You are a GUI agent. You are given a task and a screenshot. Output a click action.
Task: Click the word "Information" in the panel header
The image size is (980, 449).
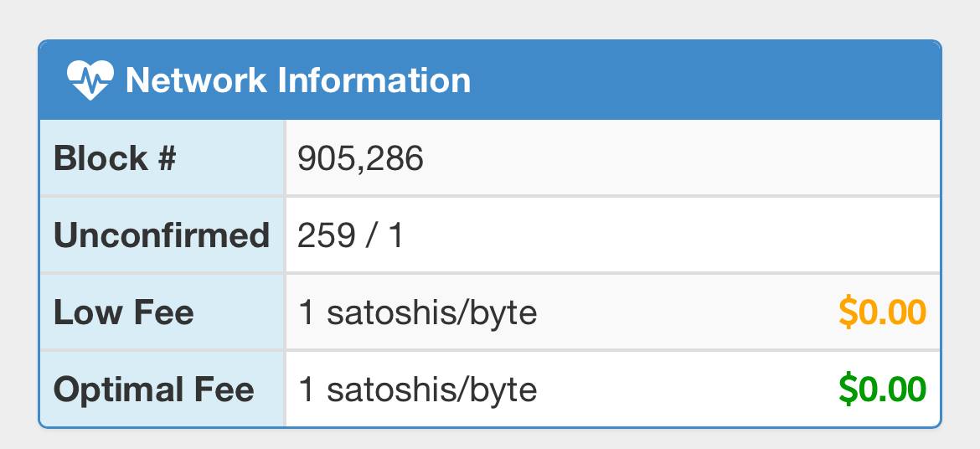tap(374, 80)
